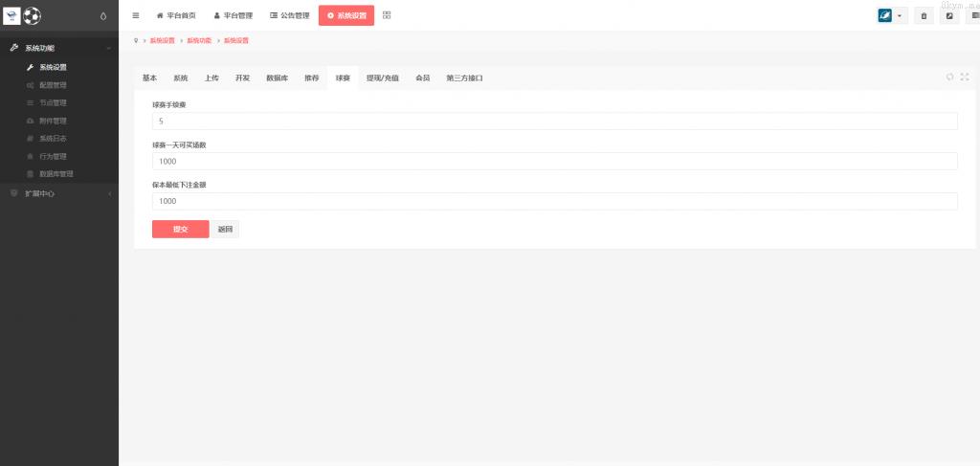Click the hamburger menu icon in top bar
980x466 pixels.
136,15
